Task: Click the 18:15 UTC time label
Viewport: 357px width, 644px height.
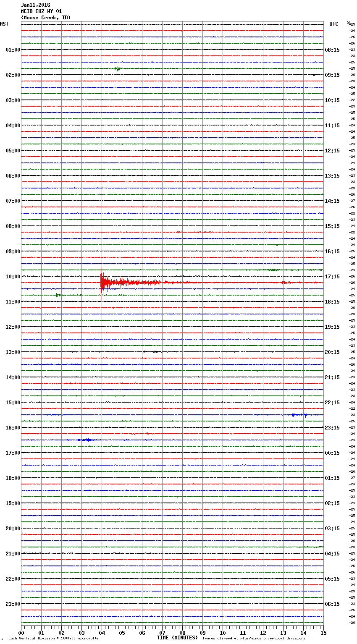Action: click(x=332, y=302)
